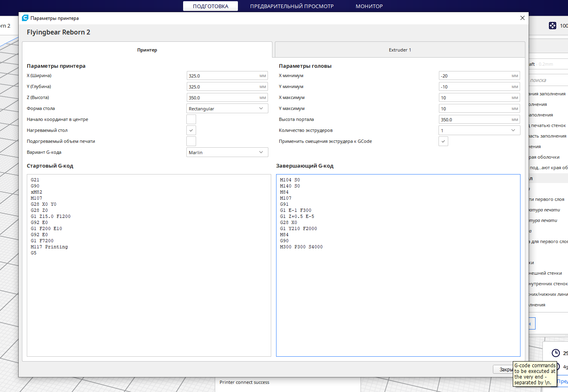
Task: Click the Высота портала value field
Action: 474,120
